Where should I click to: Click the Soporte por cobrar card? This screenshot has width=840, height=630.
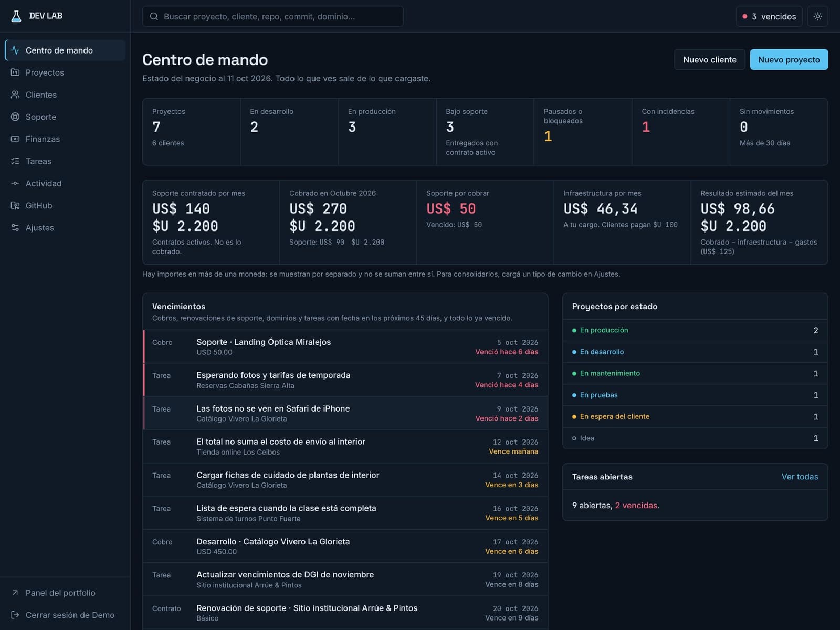point(485,222)
